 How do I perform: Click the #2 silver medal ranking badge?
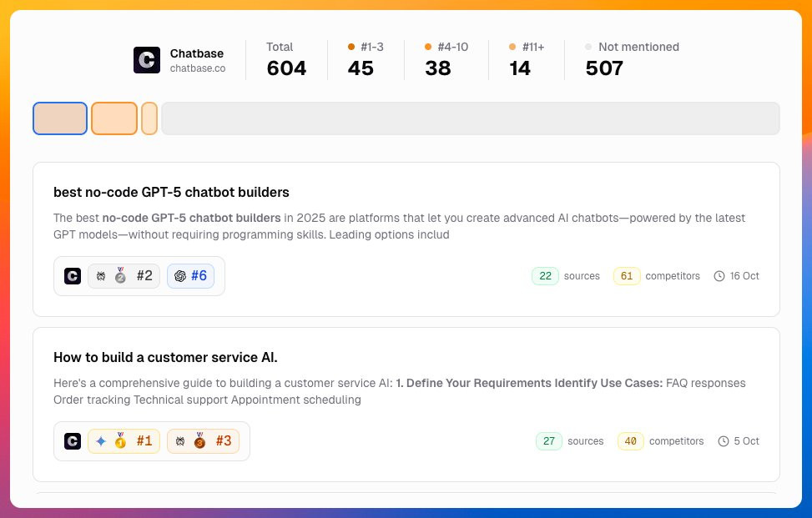[x=124, y=276]
